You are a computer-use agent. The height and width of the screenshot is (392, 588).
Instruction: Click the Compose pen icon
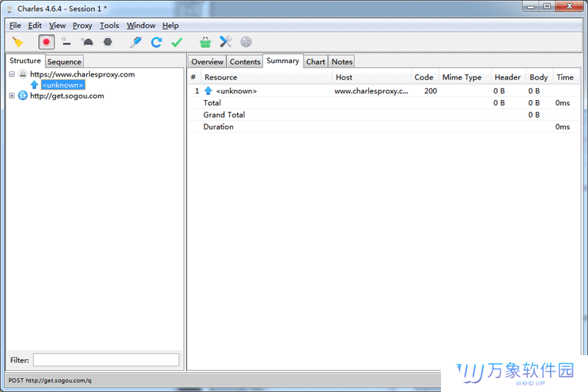point(136,42)
